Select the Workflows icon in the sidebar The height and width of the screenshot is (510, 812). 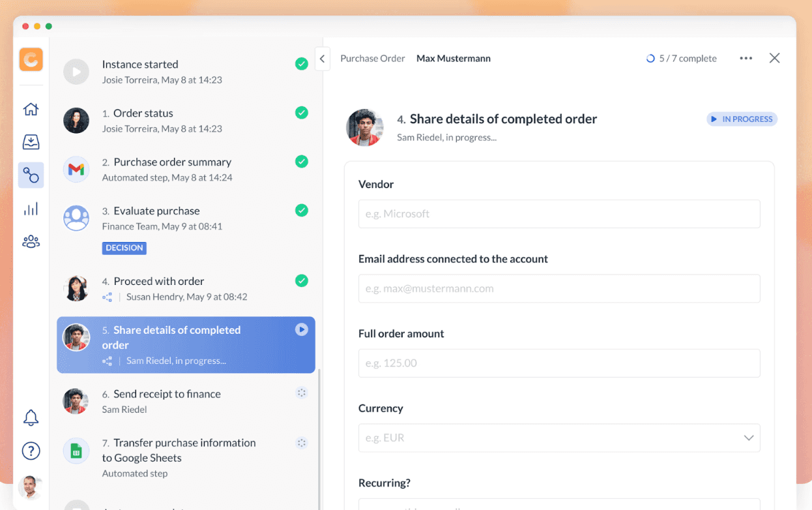pyautogui.click(x=31, y=175)
